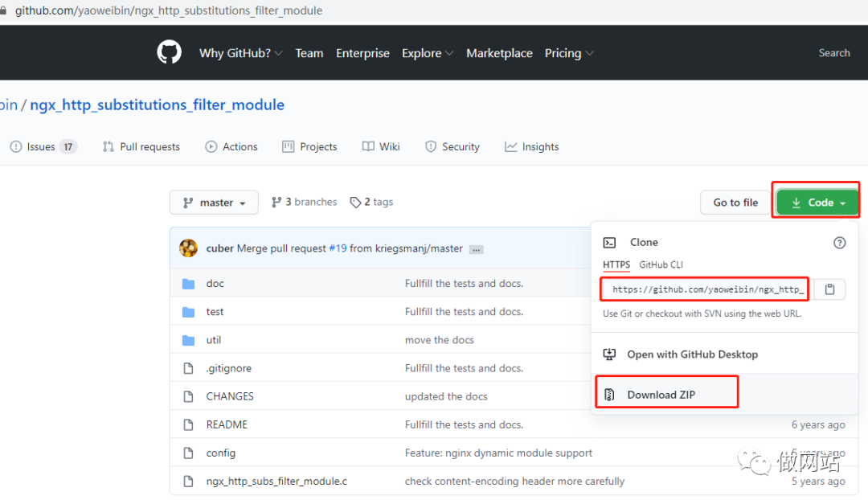Image resolution: width=868 pixels, height=500 pixels.
Task: Expand the master branch selector
Action: tap(214, 203)
